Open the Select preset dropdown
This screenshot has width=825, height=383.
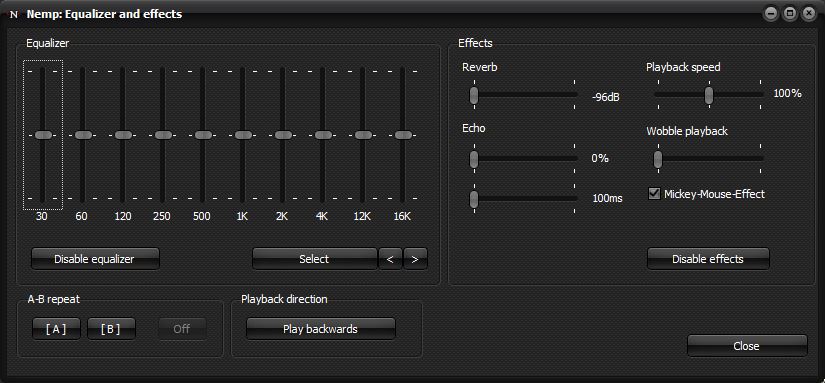[315, 259]
